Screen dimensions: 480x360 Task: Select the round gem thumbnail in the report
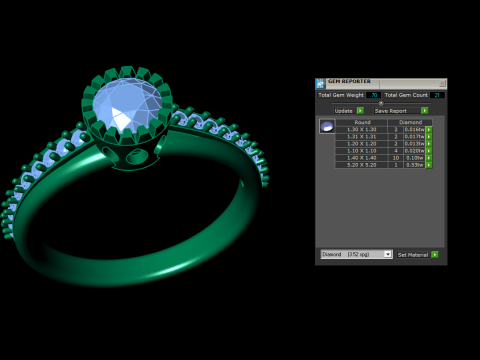click(327, 126)
